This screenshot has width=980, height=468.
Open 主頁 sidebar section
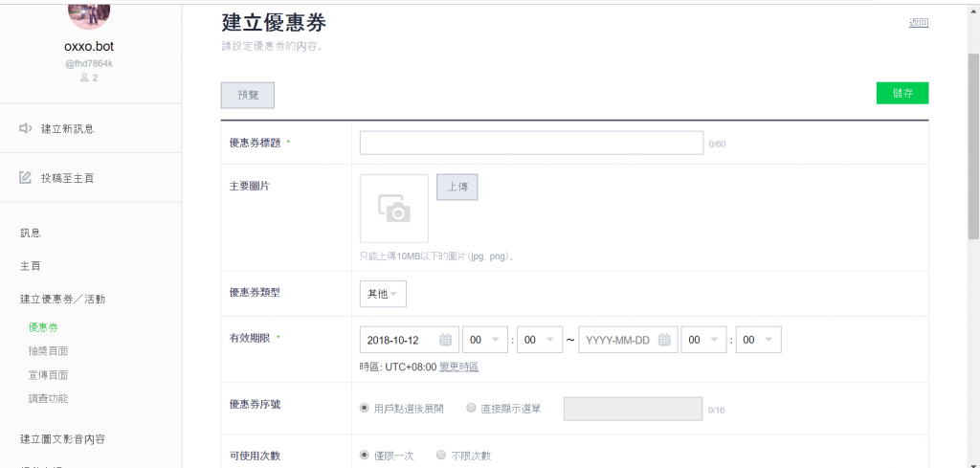click(30, 265)
